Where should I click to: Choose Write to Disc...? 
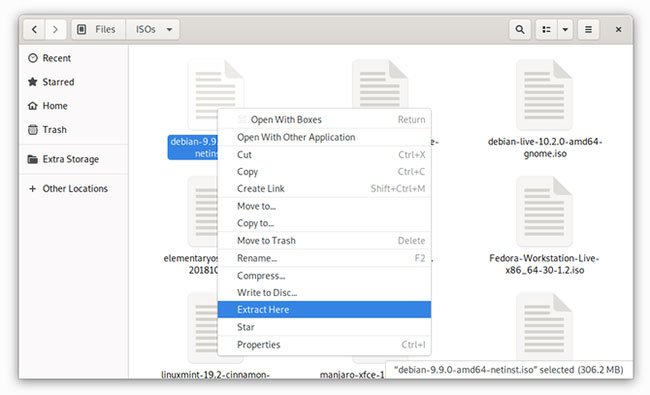click(324, 293)
